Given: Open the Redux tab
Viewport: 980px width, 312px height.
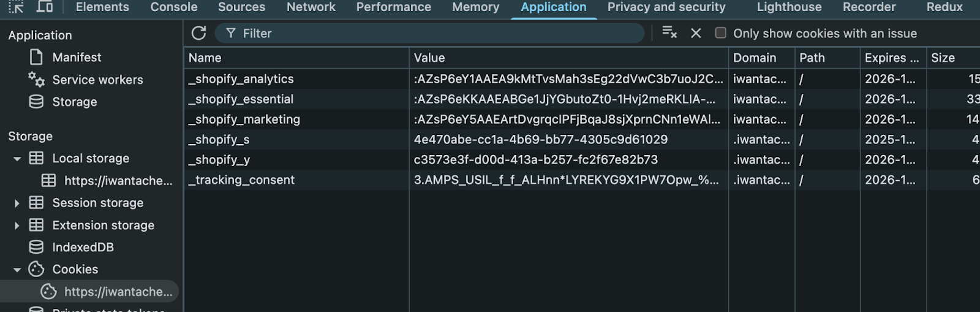Looking at the screenshot, I should click(944, 7).
